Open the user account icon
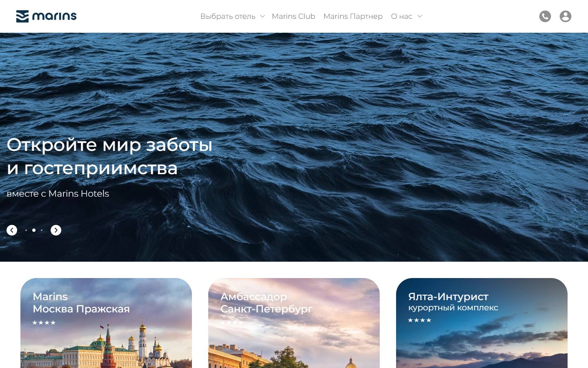The width and height of the screenshot is (588, 368). click(x=566, y=16)
